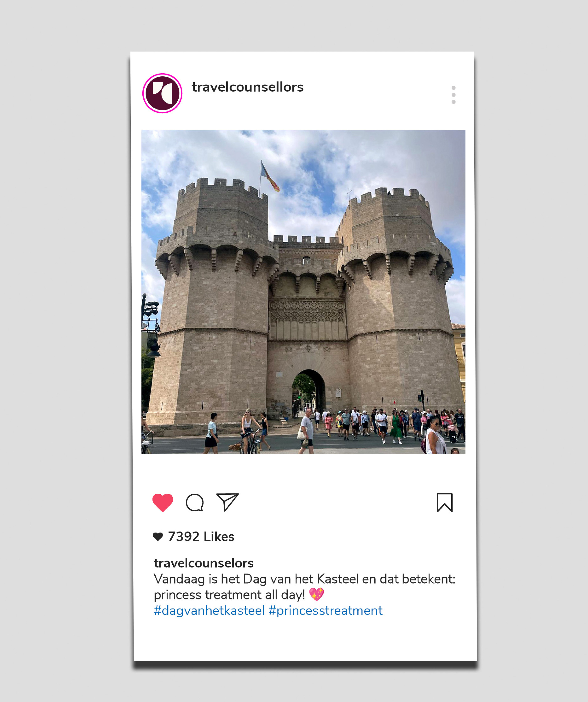
Task: Open travelcounsellors profile picture story
Action: click(x=162, y=93)
